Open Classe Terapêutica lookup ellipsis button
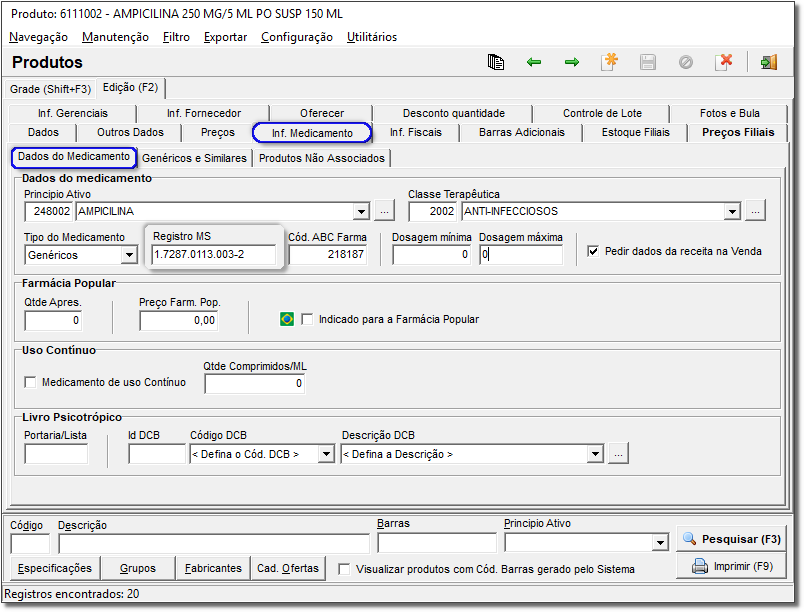 coord(755,211)
